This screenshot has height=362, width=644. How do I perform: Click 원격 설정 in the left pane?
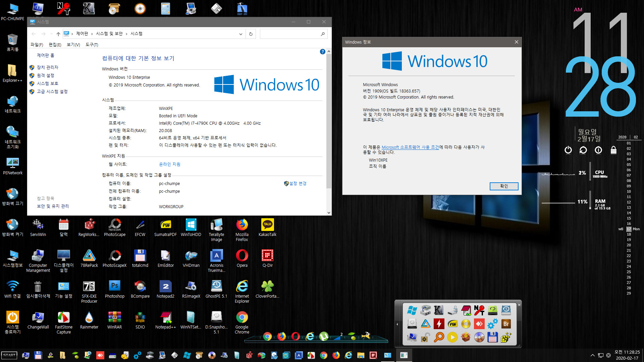(45, 75)
